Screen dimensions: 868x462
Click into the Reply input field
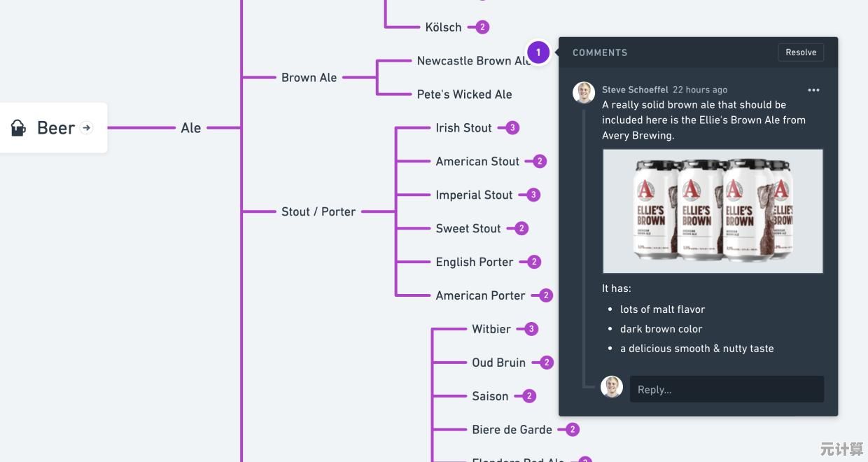click(727, 389)
